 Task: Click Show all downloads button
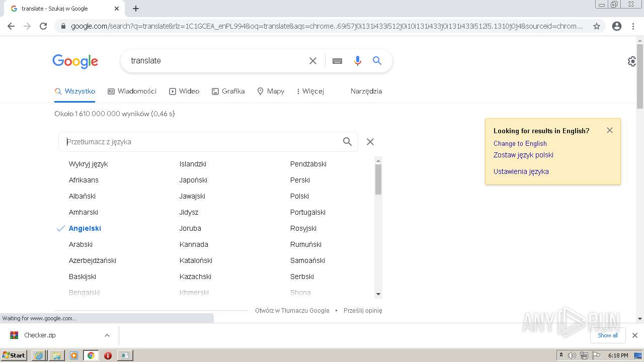click(608, 335)
